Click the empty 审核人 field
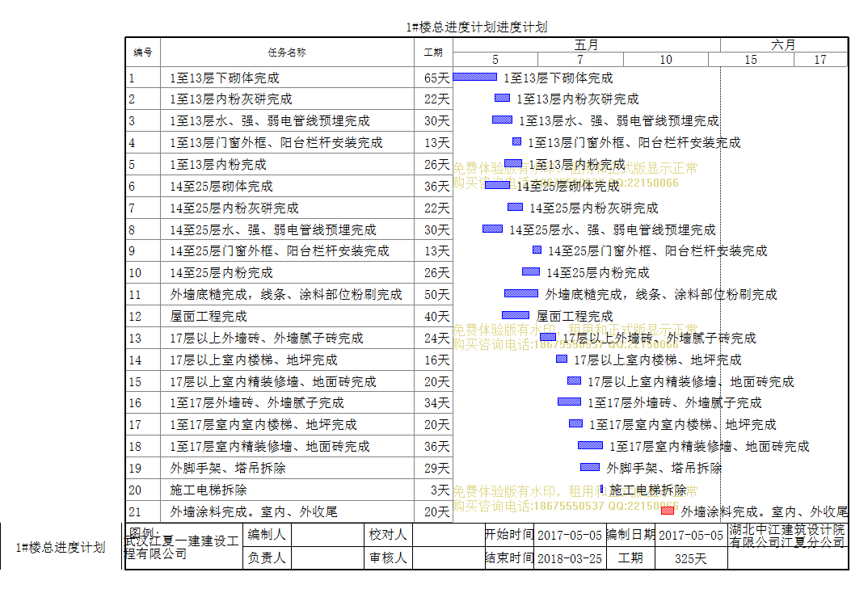This screenshot has height=589, width=868. pos(447,557)
